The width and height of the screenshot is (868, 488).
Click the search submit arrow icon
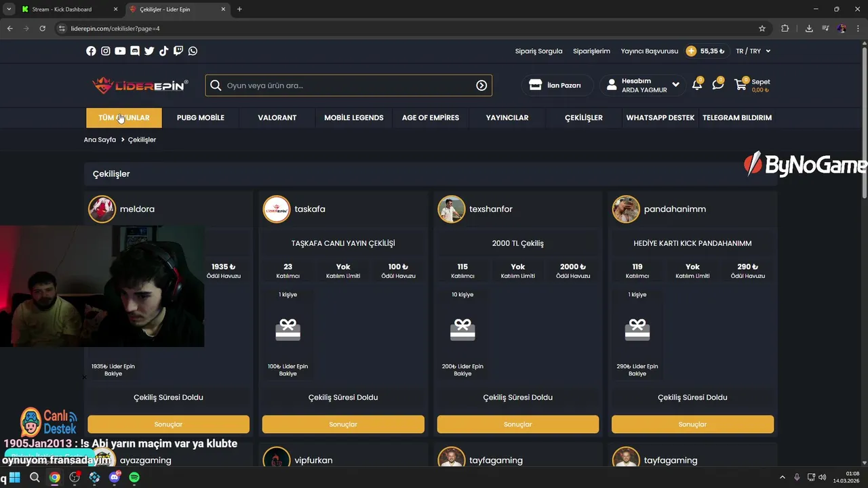481,85
